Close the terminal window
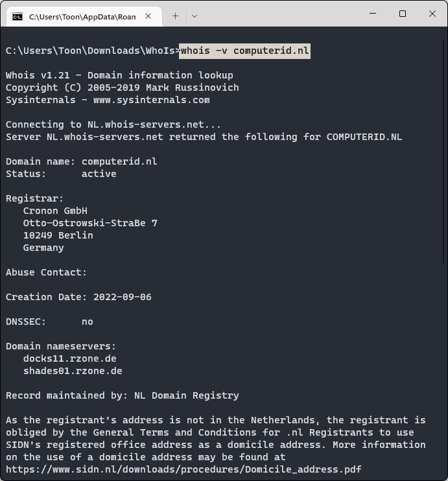Screen dimensions: 448x481 coord(432,14)
